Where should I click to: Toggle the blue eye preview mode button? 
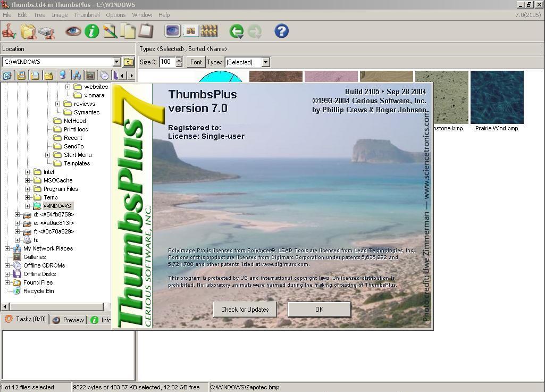[x=172, y=31]
